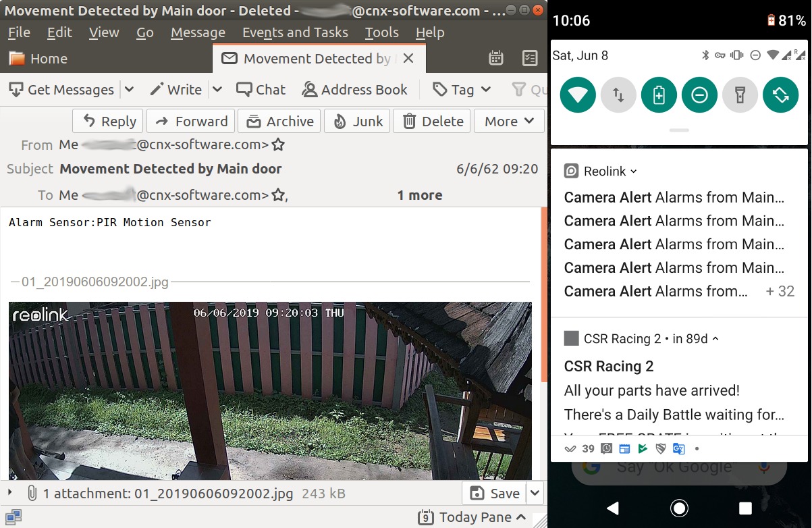Open the Events and Tasks menu
The image size is (812, 528).
click(295, 32)
